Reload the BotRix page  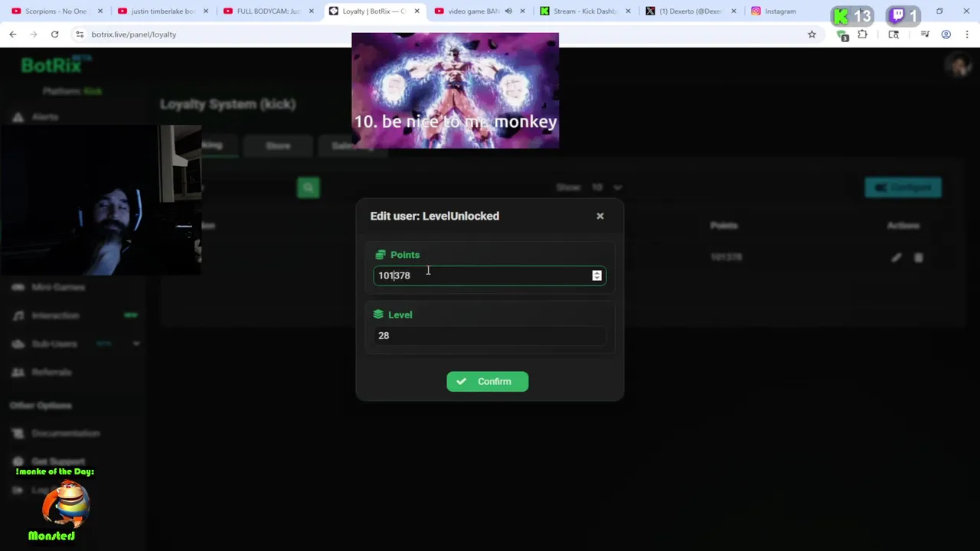[54, 34]
